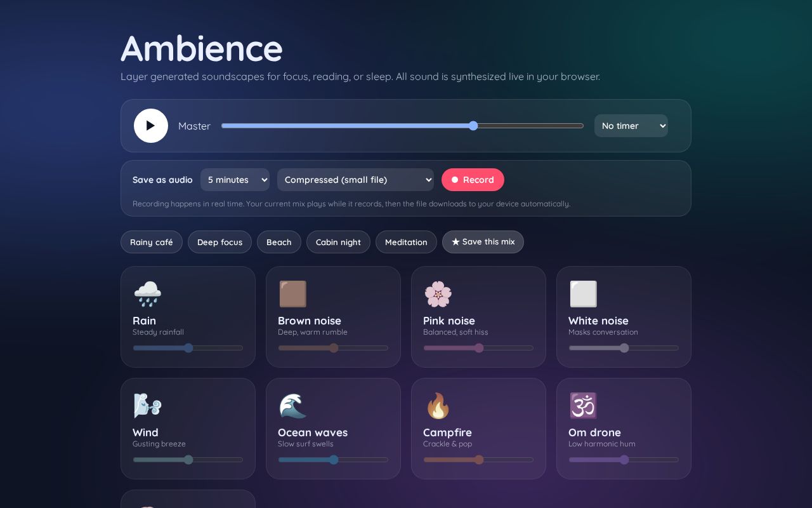The width and height of the screenshot is (812, 508).
Task: Set the Om drone volume slider
Action: (x=624, y=460)
